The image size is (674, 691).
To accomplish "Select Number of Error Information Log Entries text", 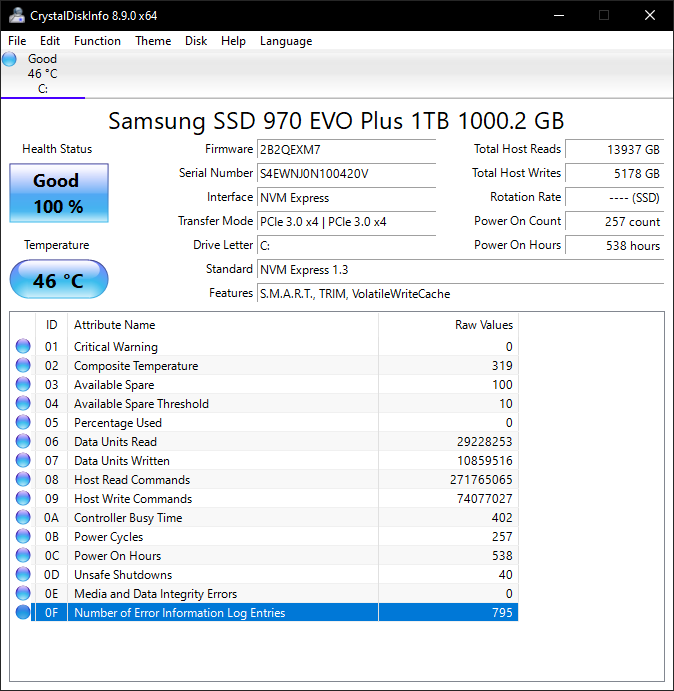I will (179, 613).
